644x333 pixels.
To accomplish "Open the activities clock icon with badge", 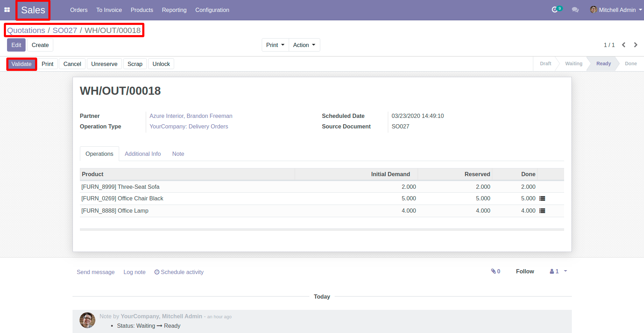I will [x=556, y=9].
